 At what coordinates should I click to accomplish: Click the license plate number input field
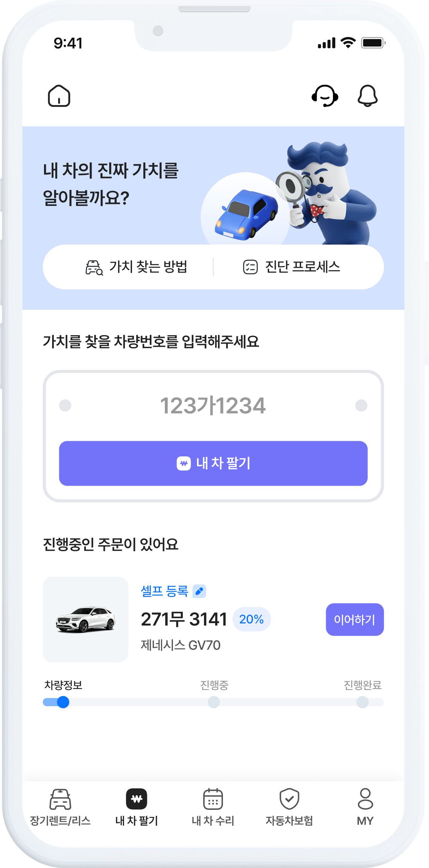click(213, 406)
